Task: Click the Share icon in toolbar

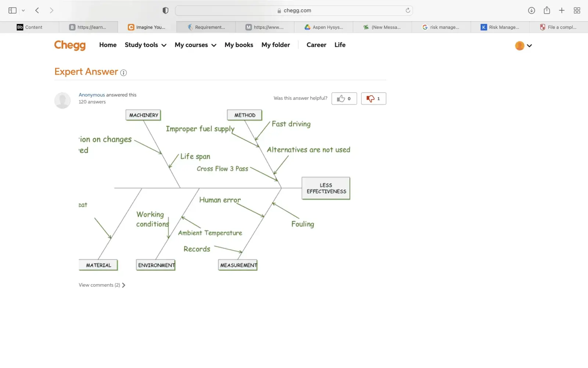Action: point(547,10)
